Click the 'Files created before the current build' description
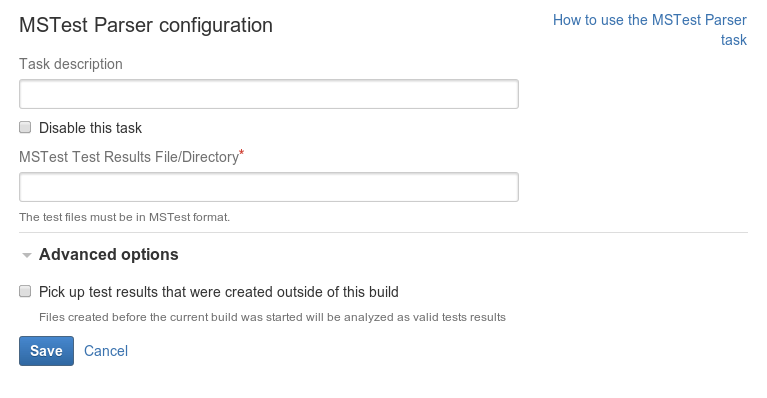This screenshot has width=767, height=398. pos(272,317)
